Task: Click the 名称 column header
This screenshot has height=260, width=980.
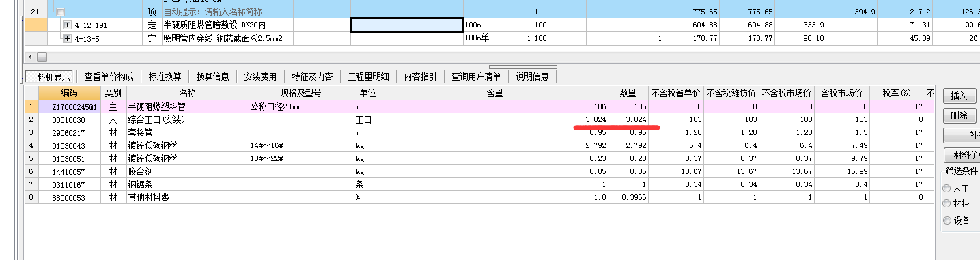Action: coord(188,93)
